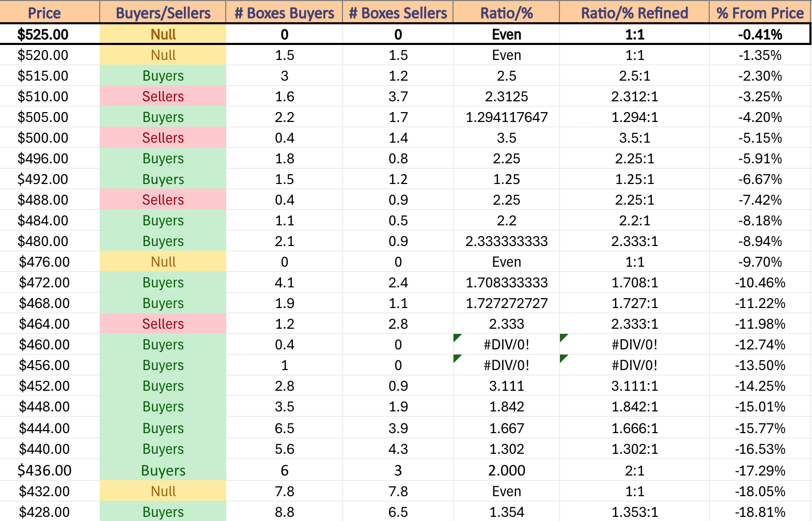Select the 1.294117647 ratio cell
The height and width of the screenshot is (521, 812).
pos(506,117)
